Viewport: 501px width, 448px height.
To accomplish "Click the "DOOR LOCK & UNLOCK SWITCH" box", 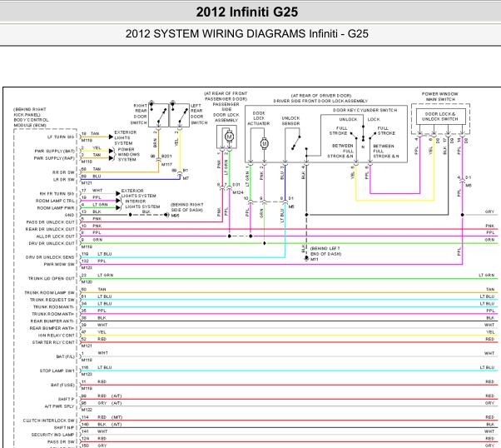I will click(x=440, y=117).
